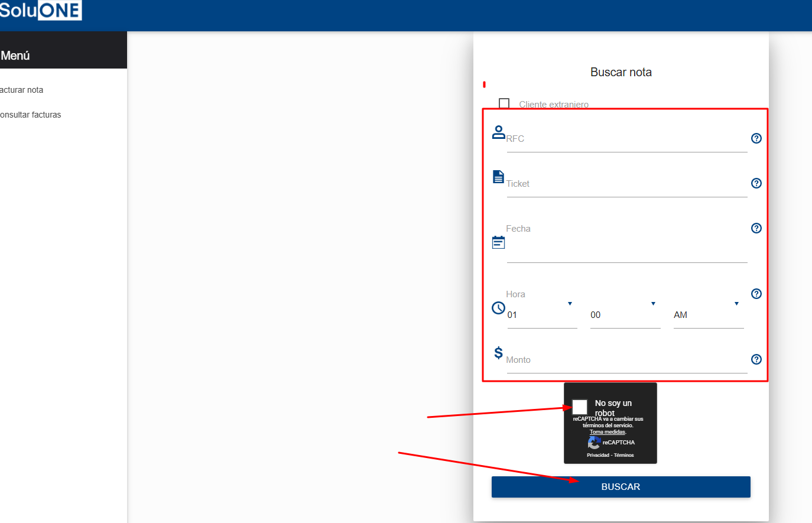Open the help icon next to Fecha

[x=756, y=228]
